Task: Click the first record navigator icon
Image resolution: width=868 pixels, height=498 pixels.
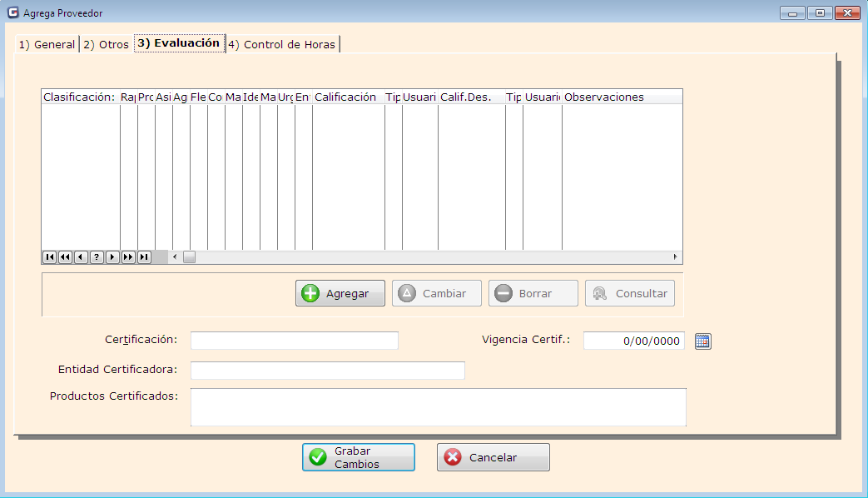Action: (49, 256)
